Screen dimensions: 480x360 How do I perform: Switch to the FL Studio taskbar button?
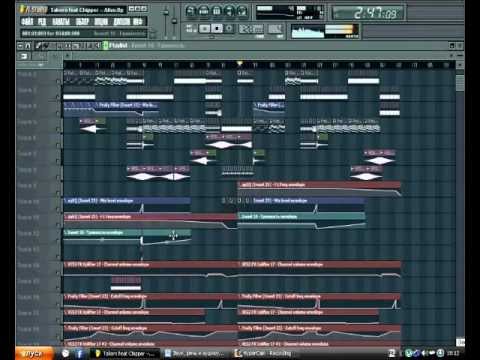(x=124, y=353)
